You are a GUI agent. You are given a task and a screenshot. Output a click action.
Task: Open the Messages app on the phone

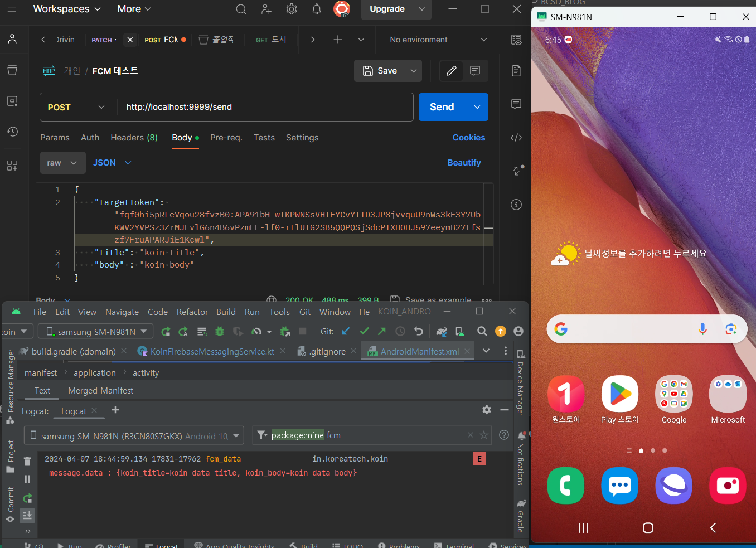[x=620, y=486]
